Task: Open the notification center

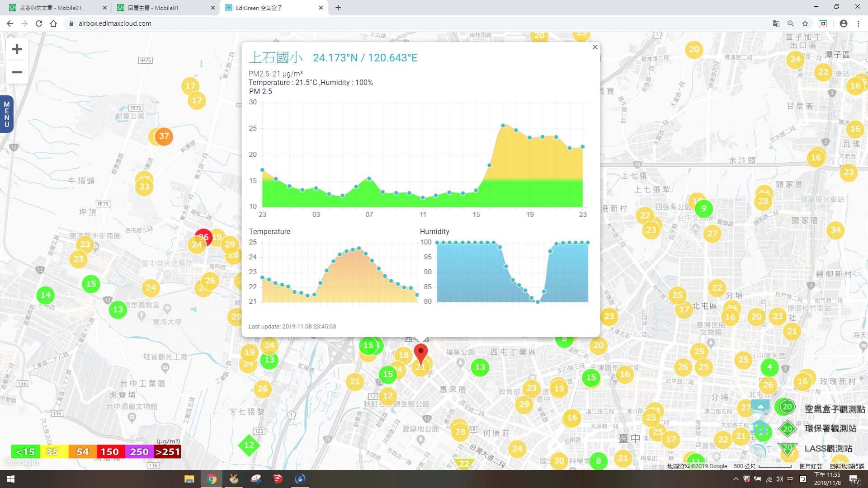Action: click(x=854, y=479)
